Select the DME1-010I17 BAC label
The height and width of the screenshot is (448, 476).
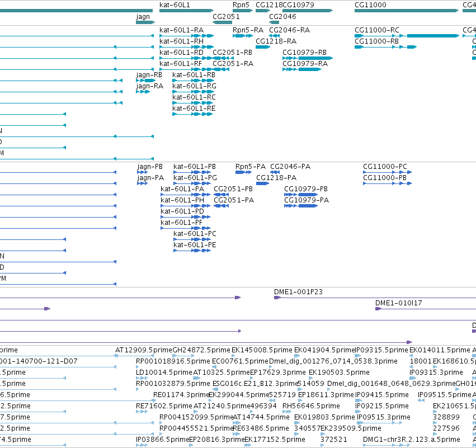[399, 303]
